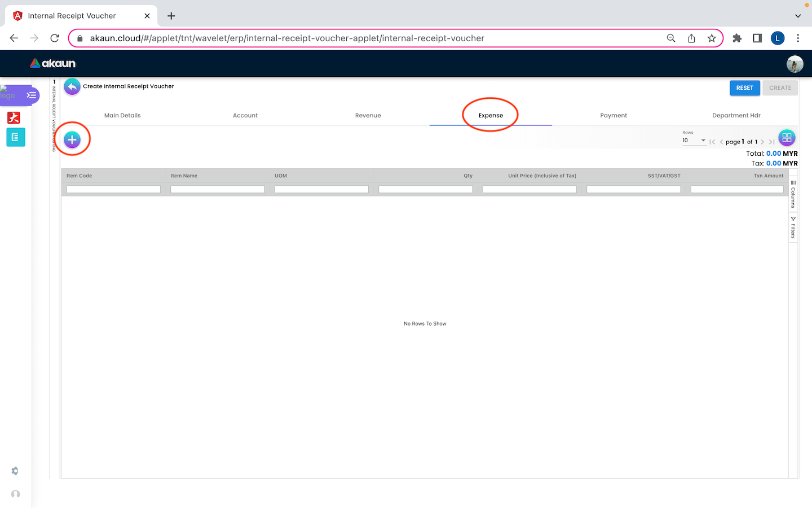This screenshot has height=508, width=812.
Task: Open Chrome three-dot menu
Action: pyautogui.click(x=798, y=38)
